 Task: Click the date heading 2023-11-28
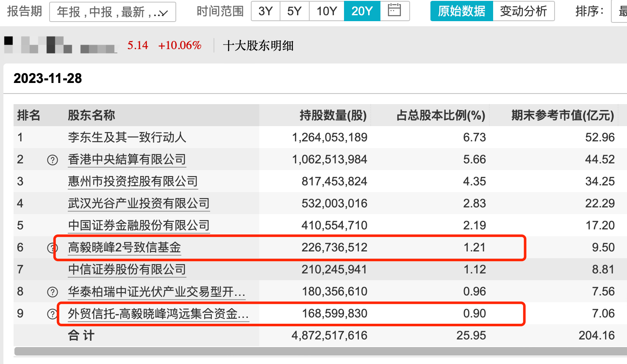48,78
